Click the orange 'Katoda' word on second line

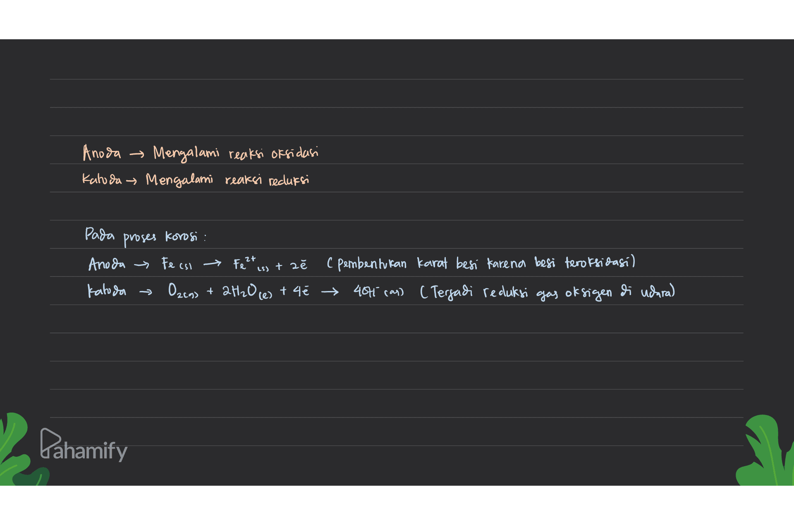[102, 179]
